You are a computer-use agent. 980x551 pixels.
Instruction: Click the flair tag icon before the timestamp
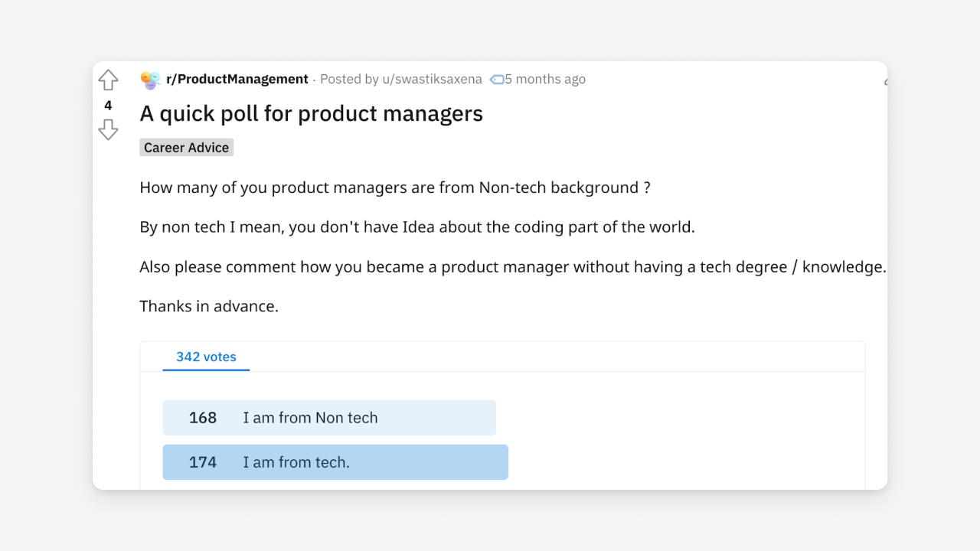pos(495,79)
